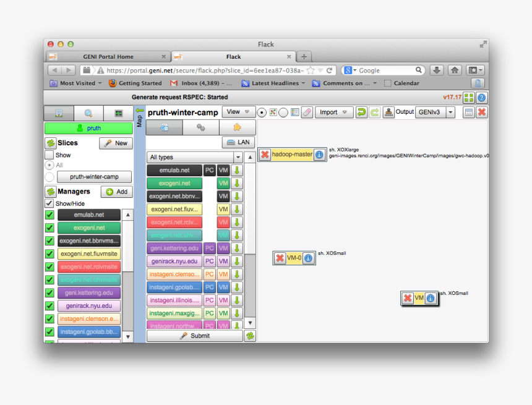Go to Firefox home page icon
Screen dimensions: 532x405
pos(455,70)
